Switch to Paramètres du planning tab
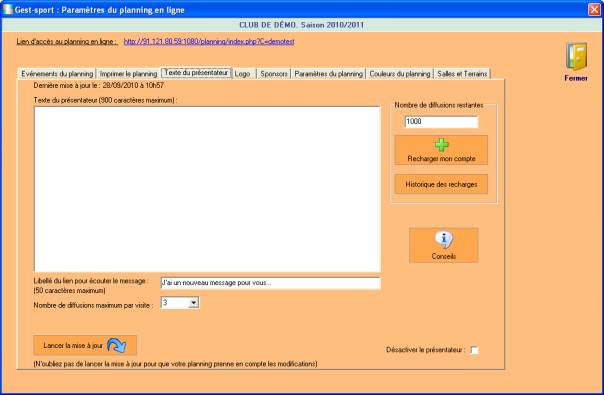The width and height of the screenshot is (604, 395). pyautogui.click(x=329, y=74)
